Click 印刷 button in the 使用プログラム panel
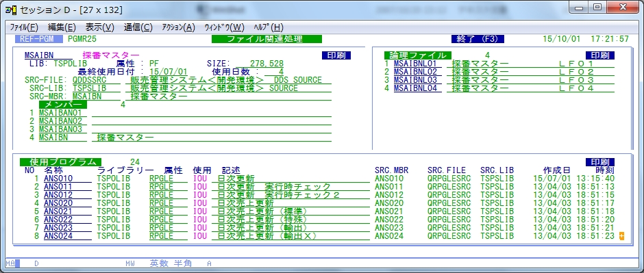 (x=600, y=162)
